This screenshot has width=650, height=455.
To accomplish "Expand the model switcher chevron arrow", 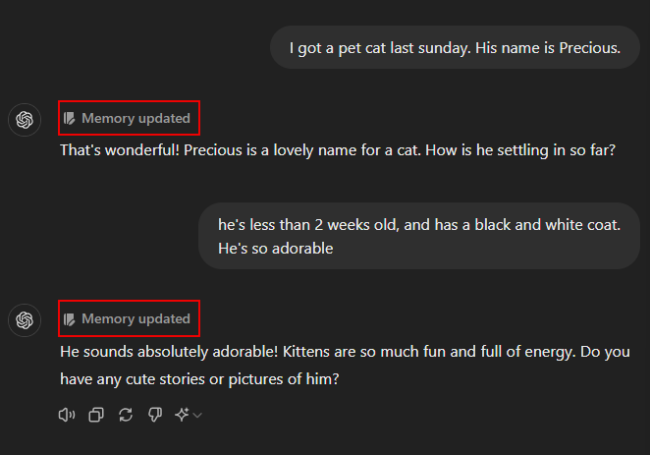I will 197,416.
